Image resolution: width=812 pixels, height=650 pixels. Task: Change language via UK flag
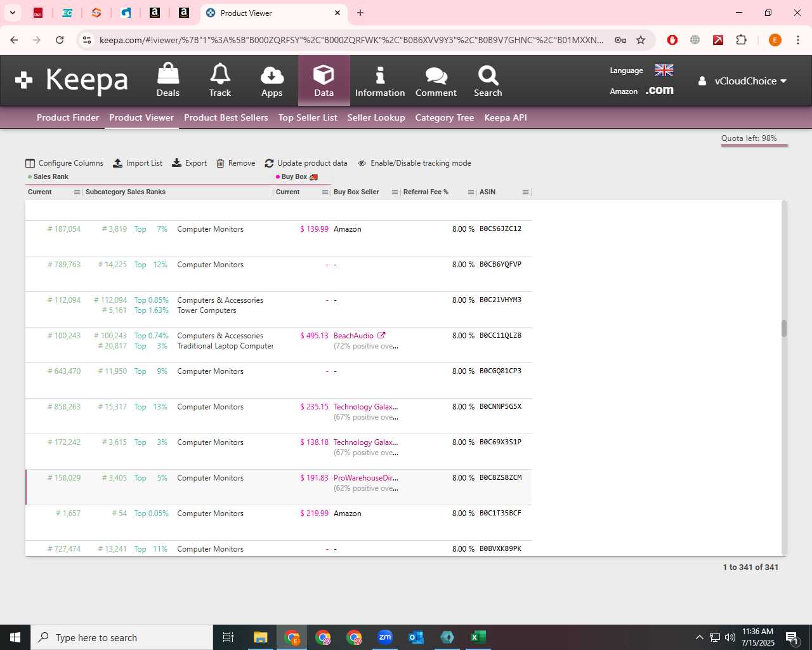click(664, 70)
